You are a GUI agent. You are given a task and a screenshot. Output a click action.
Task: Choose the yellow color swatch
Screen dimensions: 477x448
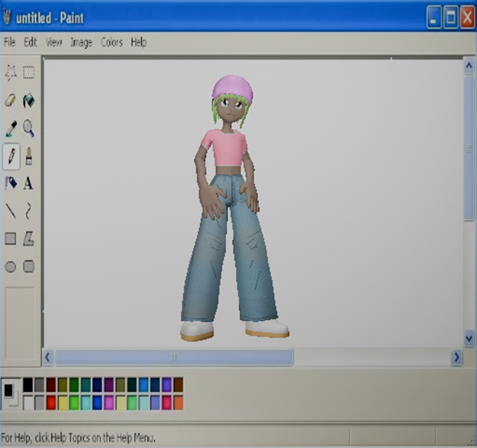click(x=63, y=403)
